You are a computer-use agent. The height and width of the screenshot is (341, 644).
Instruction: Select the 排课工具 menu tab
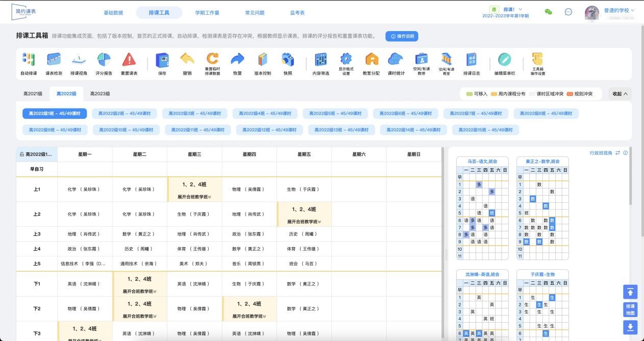(x=159, y=13)
